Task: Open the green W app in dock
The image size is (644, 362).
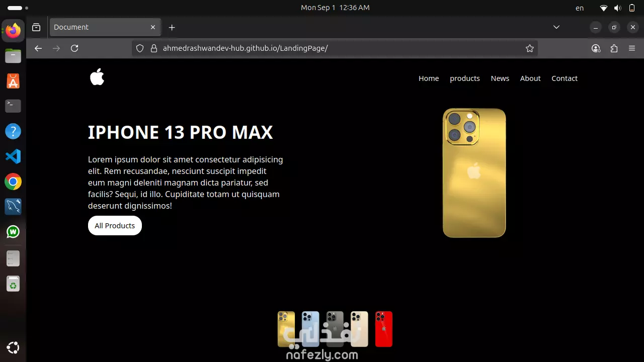Action: click(13, 232)
